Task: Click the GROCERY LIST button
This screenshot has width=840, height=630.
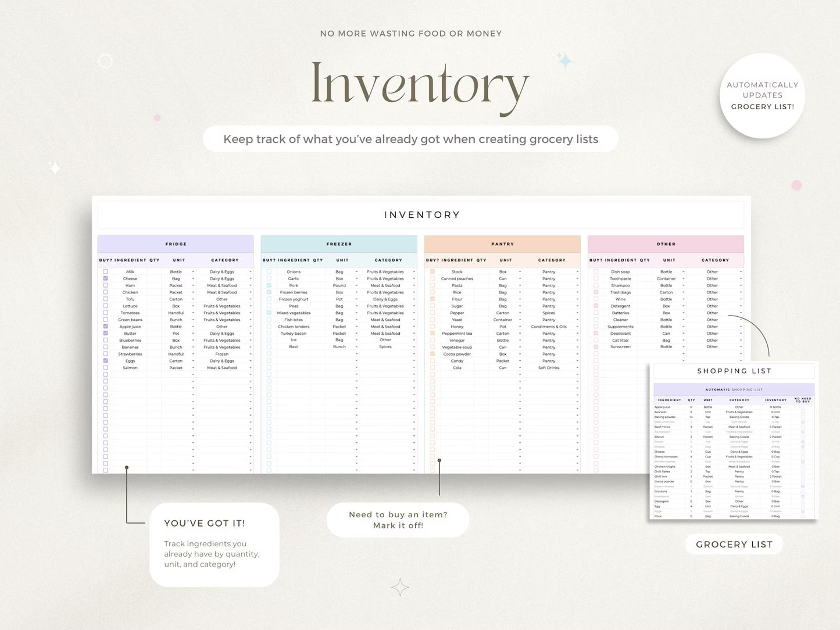Action: 734,544
